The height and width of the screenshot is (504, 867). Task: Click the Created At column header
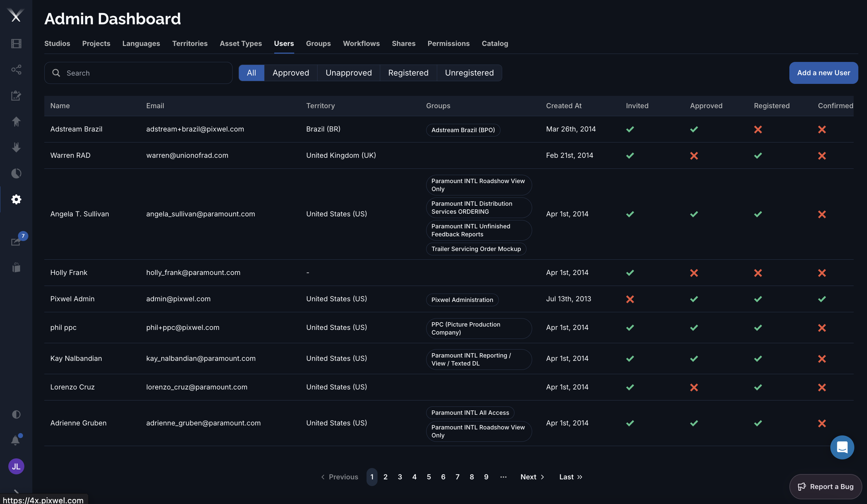pos(563,106)
